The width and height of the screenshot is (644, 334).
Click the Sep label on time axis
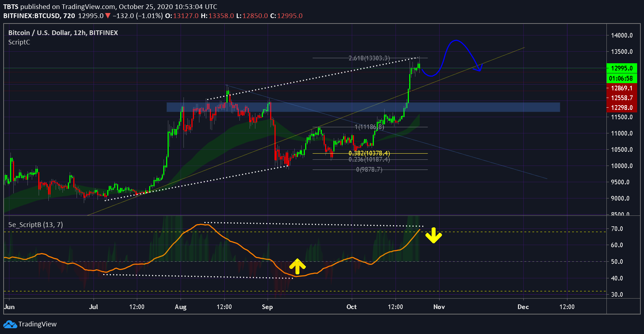pos(267,307)
